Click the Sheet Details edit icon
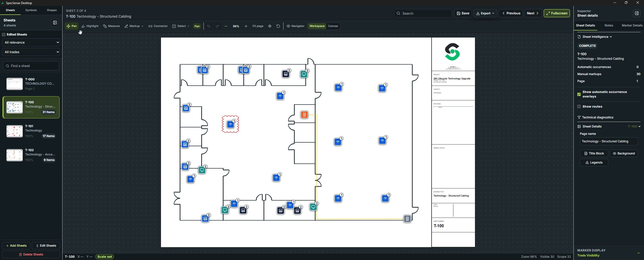 pyautogui.click(x=579, y=126)
